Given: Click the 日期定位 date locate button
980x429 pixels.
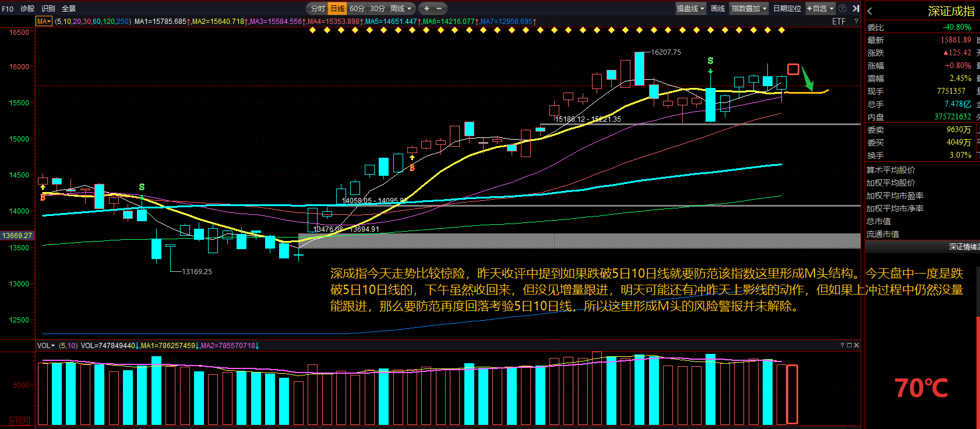Looking at the screenshot, I should click(x=787, y=8).
